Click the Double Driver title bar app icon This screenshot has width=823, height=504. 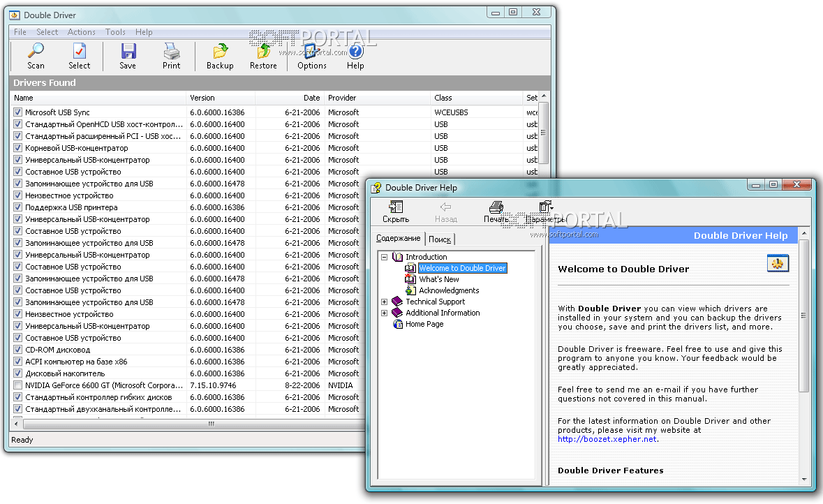pos(15,15)
